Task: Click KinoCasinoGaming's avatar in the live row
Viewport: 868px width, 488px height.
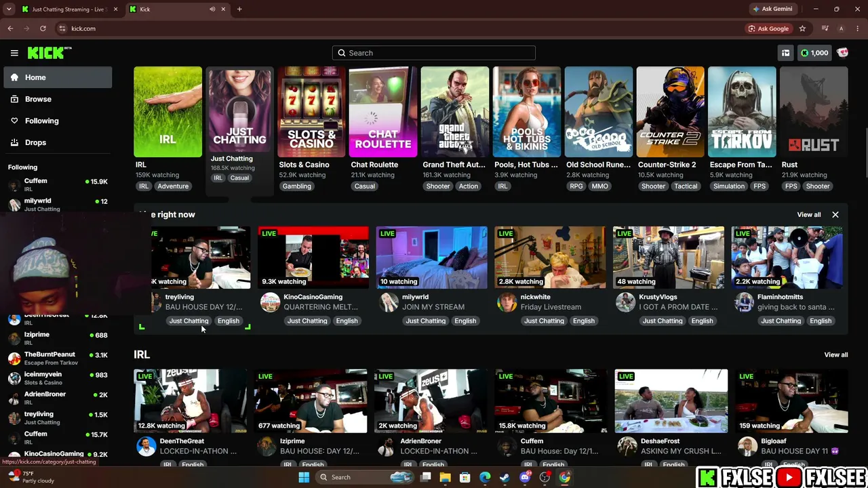Action: click(270, 302)
